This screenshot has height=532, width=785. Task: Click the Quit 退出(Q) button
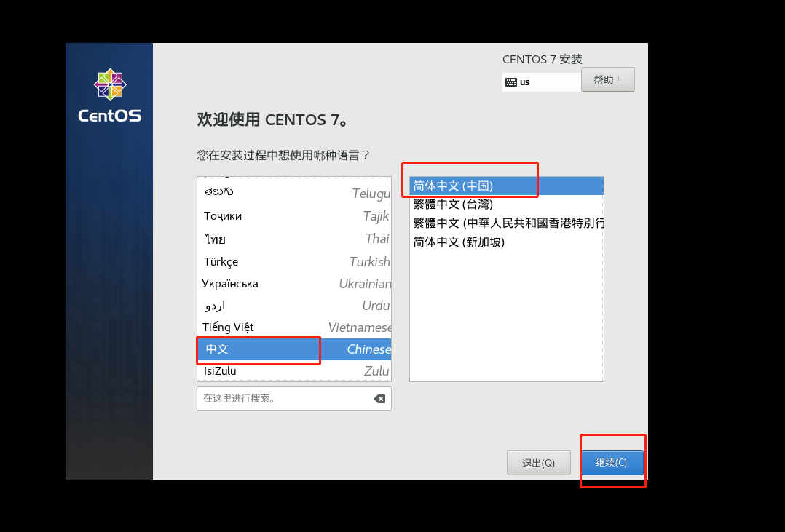[538, 462]
